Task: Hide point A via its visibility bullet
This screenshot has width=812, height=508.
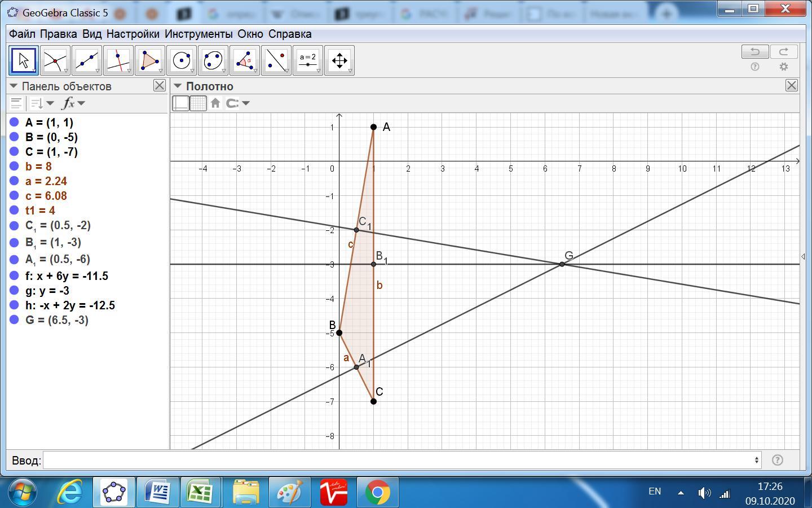Action: (x=15, y=122)
